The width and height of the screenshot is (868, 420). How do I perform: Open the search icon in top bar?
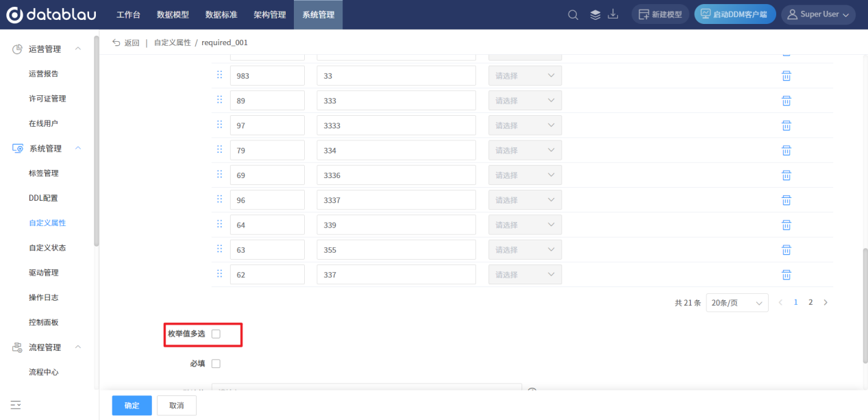573,15
